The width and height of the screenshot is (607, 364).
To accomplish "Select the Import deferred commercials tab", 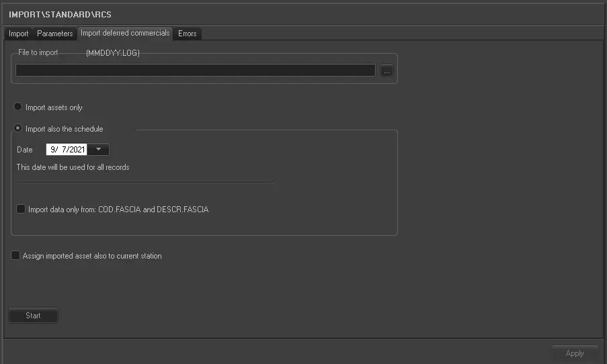I will [125, 33].
